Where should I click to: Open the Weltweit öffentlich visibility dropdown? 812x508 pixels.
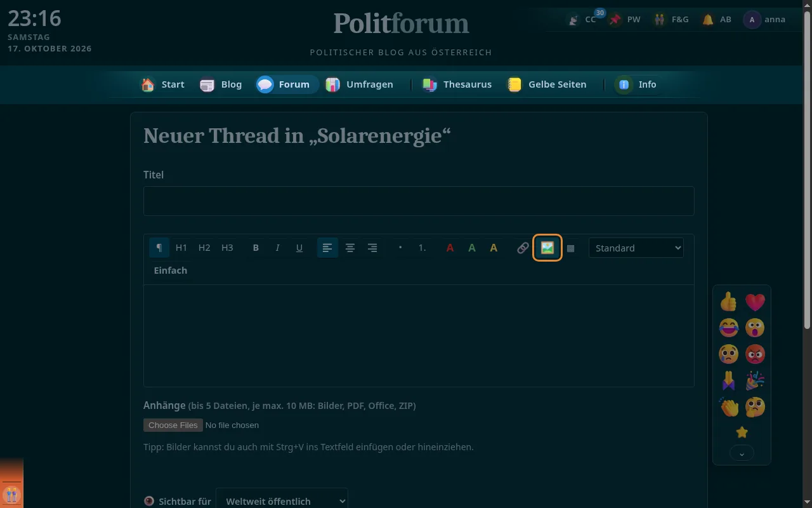click(x=282, y=501)
